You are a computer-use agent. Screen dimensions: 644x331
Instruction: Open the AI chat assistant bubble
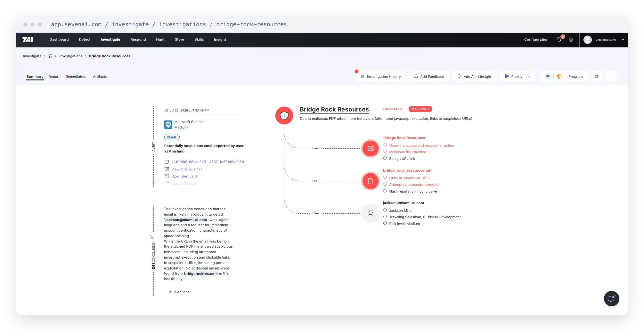[x=611, y=299]
